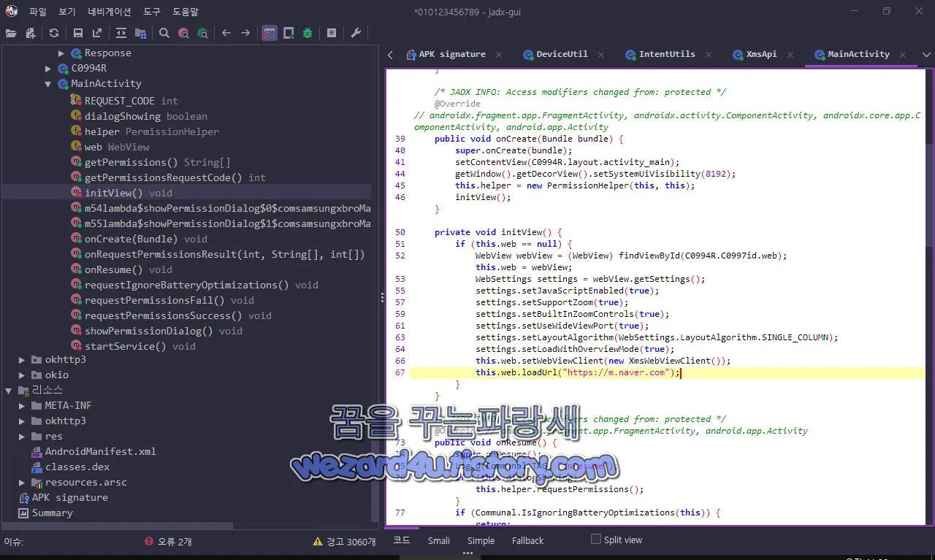Switch to the XmsApi tab
This screenshot has height=560, width=935.
761,54
